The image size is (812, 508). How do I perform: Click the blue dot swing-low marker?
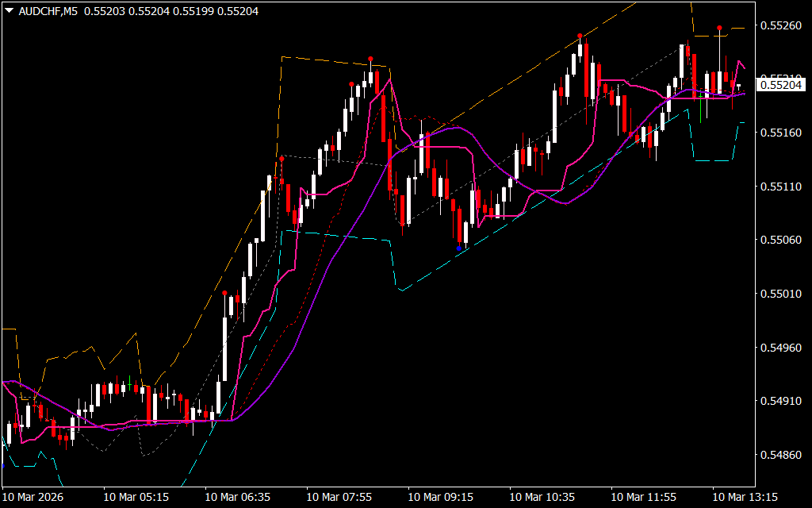[x=458, y=248]
